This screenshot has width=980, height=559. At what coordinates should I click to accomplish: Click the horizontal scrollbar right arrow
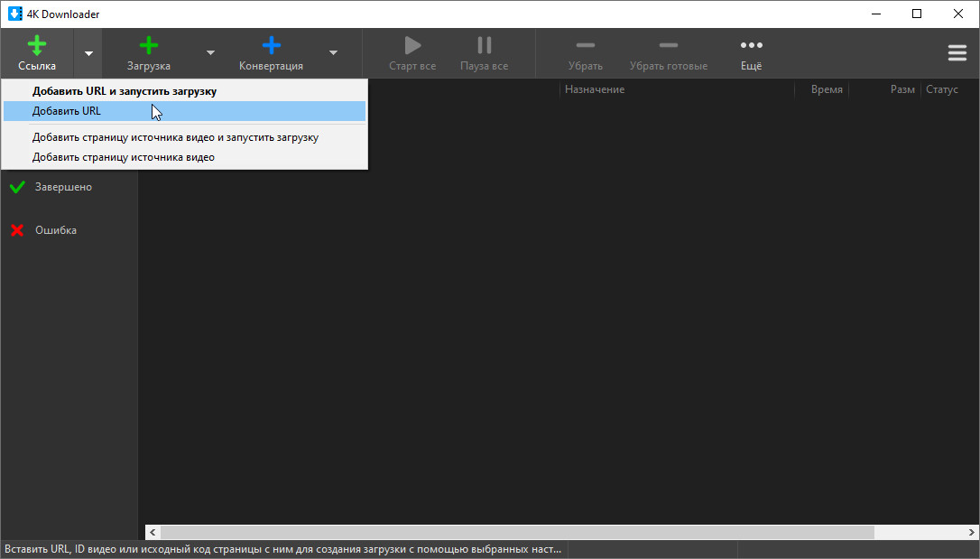(x=971, y=532)
